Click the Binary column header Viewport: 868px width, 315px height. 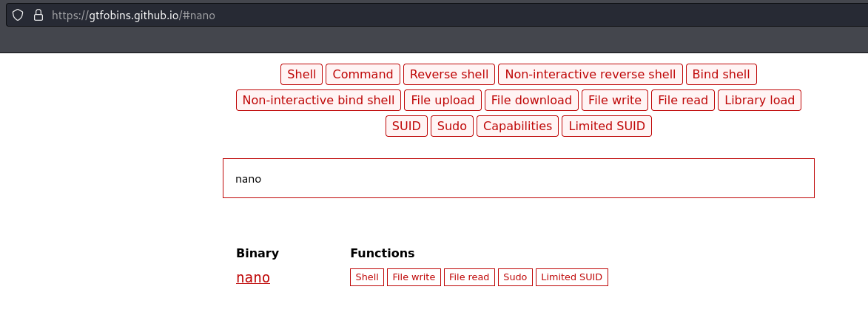click(258, 253)
